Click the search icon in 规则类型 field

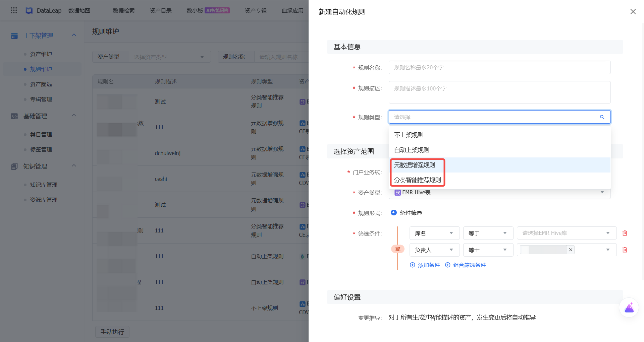tap(602, 117)
